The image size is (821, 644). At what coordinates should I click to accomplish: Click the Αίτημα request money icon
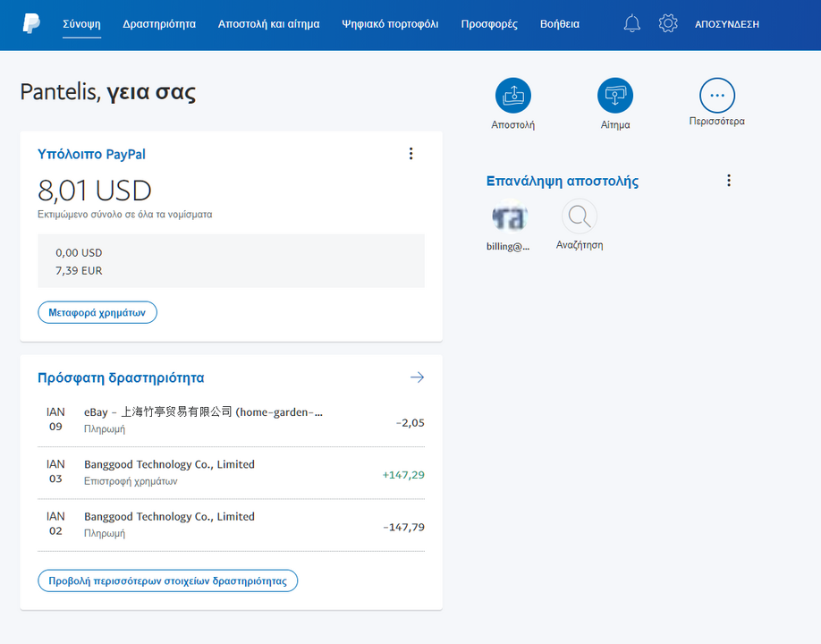(x=615, y=96)
